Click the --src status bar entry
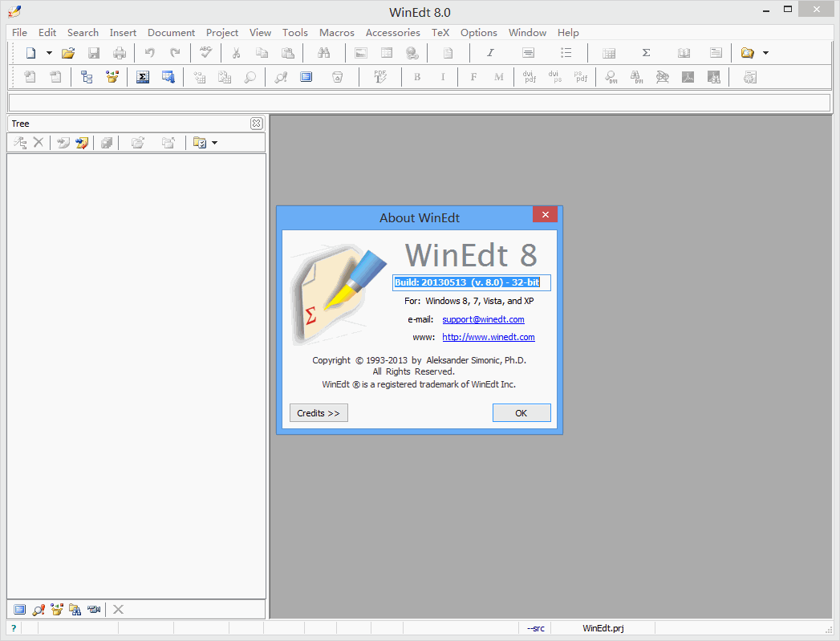840x641 pixels. pos(536,628)
